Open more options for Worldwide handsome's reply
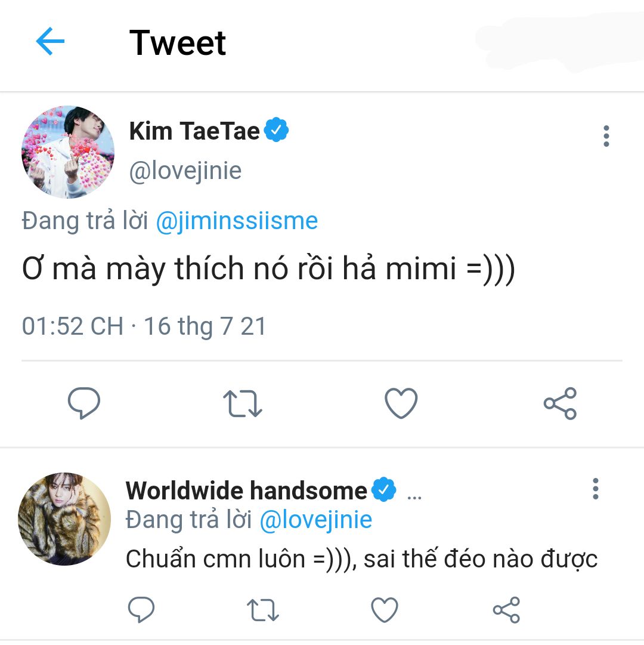Image resolution: width=644 pixels, height=645 pixels. click(595, 489)
